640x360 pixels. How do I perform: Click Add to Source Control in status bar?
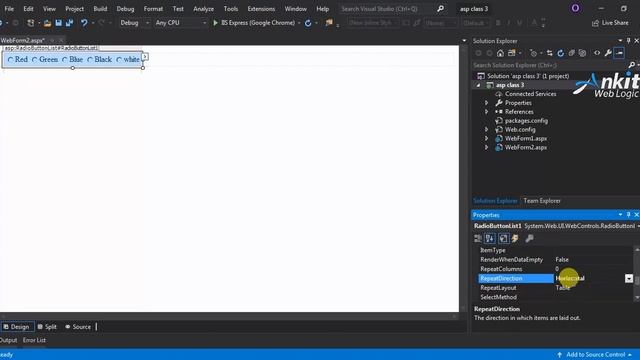tap(594, 355)
